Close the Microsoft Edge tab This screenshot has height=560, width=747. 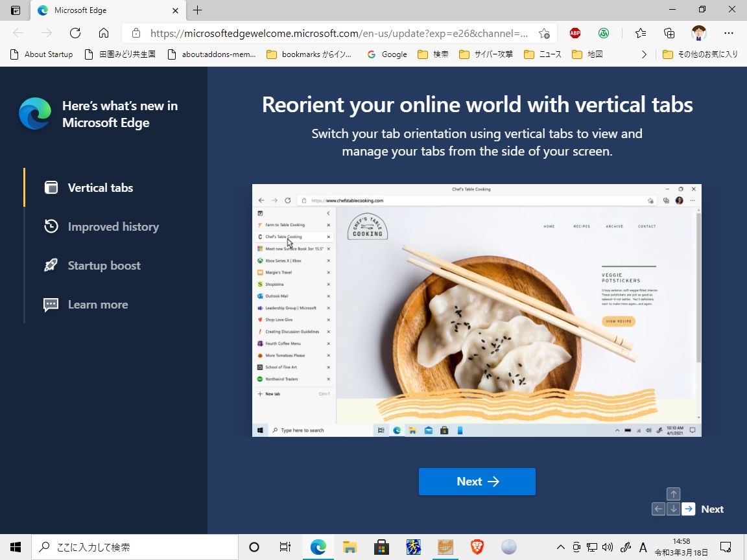(175, 10)
